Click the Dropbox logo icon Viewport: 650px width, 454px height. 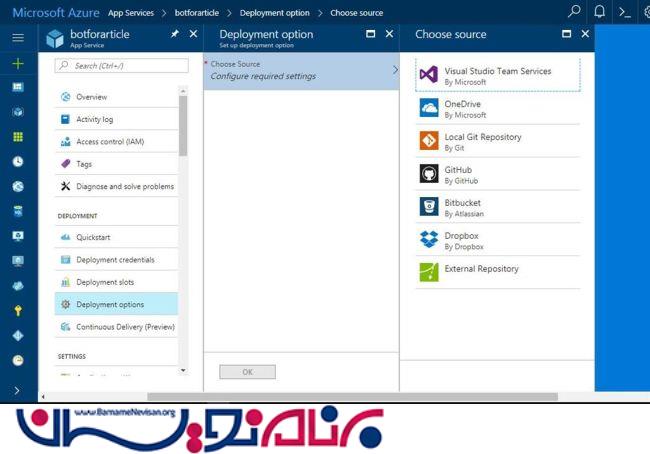429,239
